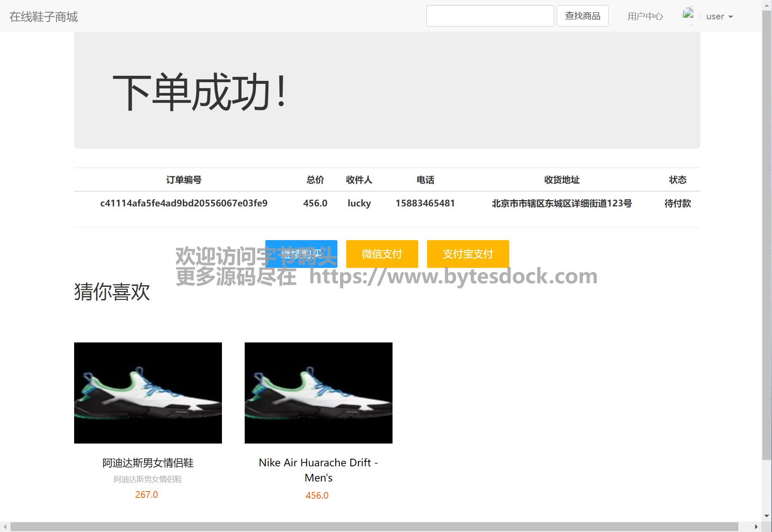
Task: Click the blue 继续购买 button
Action: click(x=301, y=254)
